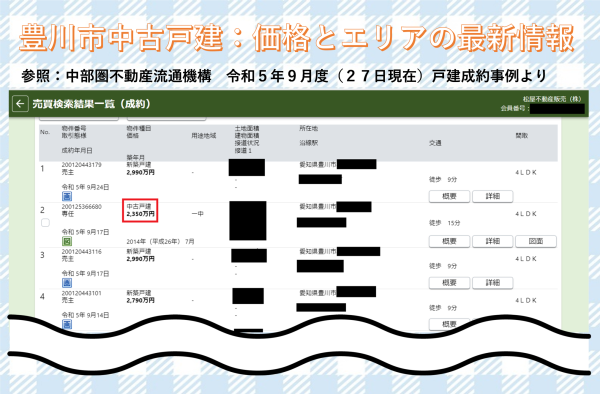
Task: Click property number 200125366680
Action: (x=82, y=207)
